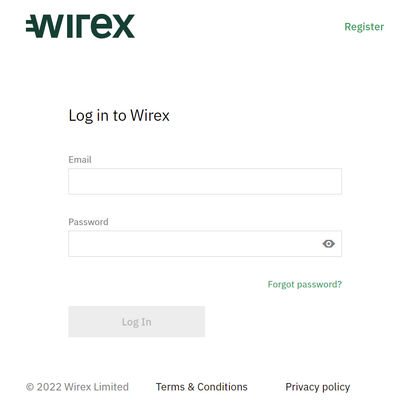Focus the Password input field
409x403 pixels.
pyautogui.click(x=205, y=244)
